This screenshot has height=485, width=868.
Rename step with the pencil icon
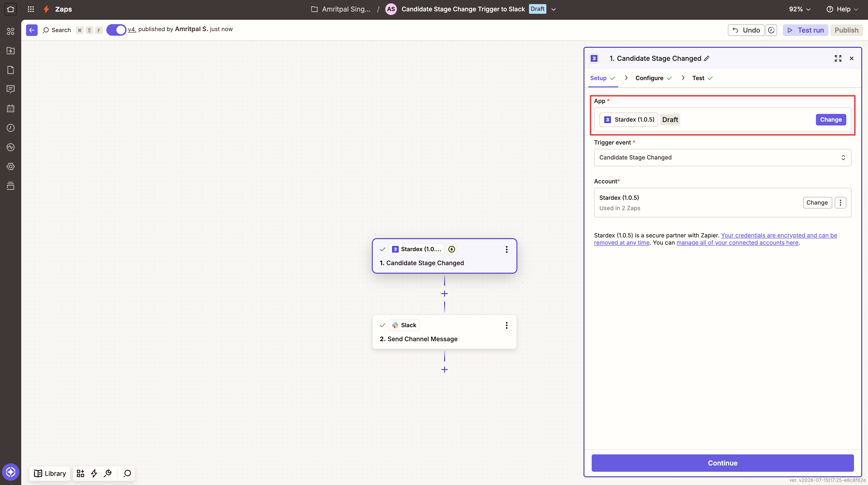pyautogui.click(x=707, y=58)
